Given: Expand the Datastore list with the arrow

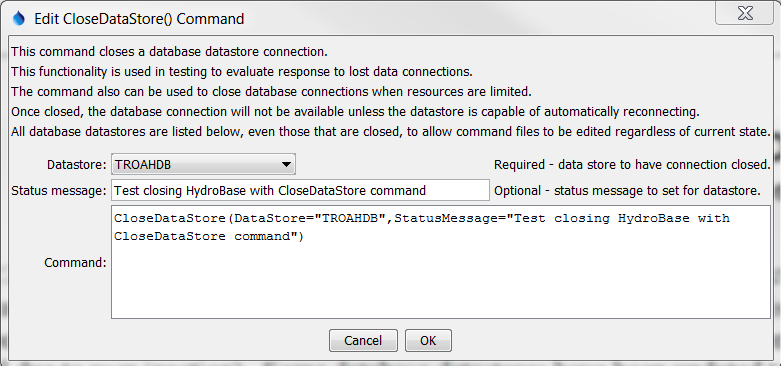Looking at the screenshot, I should coord(286,164).
